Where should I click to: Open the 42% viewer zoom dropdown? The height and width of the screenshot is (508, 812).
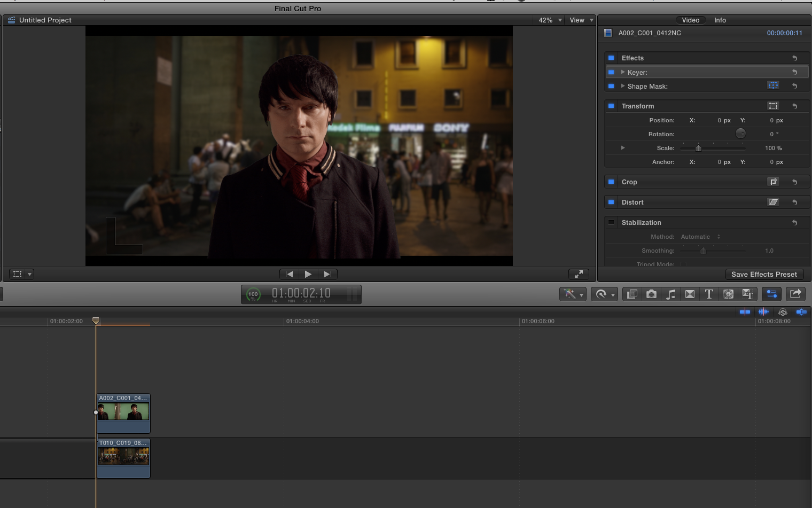point(550,20)
